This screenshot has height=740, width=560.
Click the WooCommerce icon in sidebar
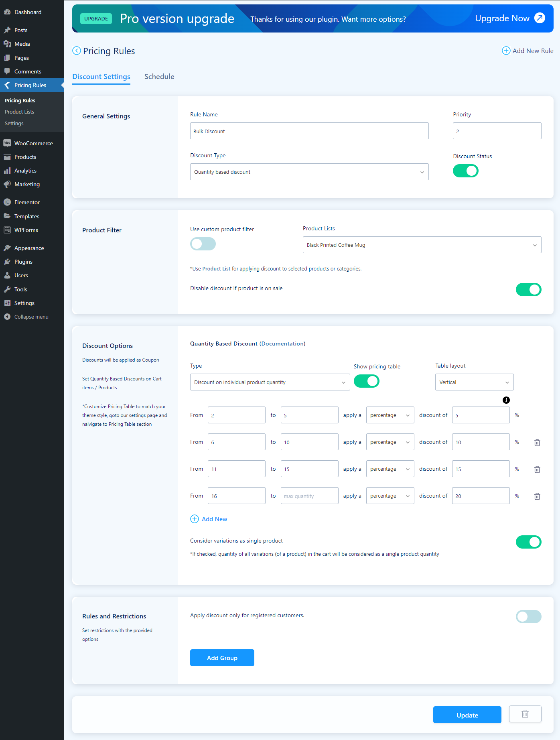[x=7, y=143]
